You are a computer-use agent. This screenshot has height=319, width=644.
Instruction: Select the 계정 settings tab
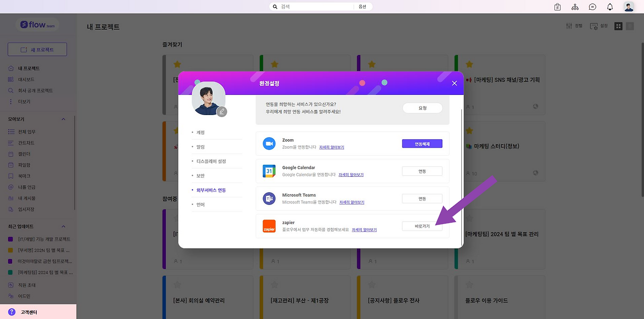click(x=200, y=132)
